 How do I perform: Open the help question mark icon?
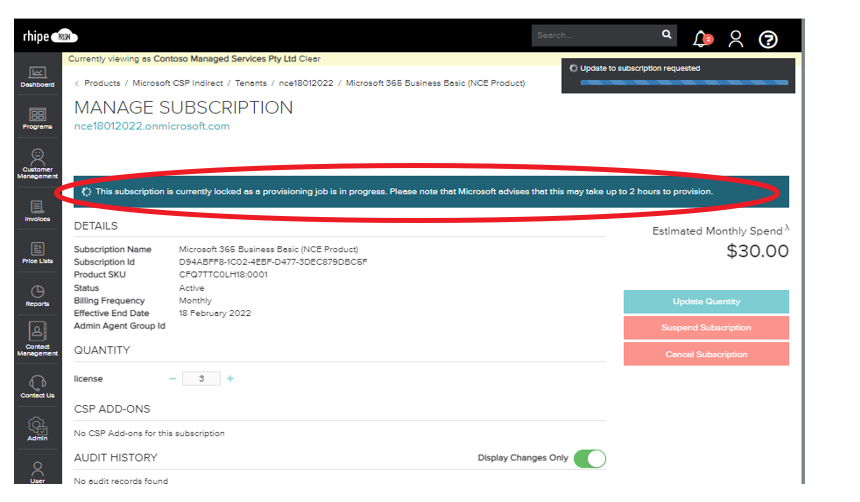click(768, 39)
